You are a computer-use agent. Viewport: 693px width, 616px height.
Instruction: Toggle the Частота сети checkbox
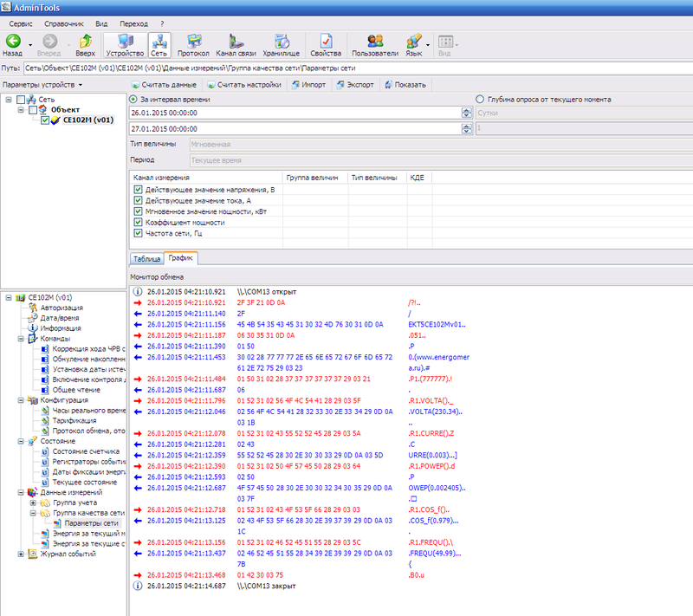(x=138, y=232)
